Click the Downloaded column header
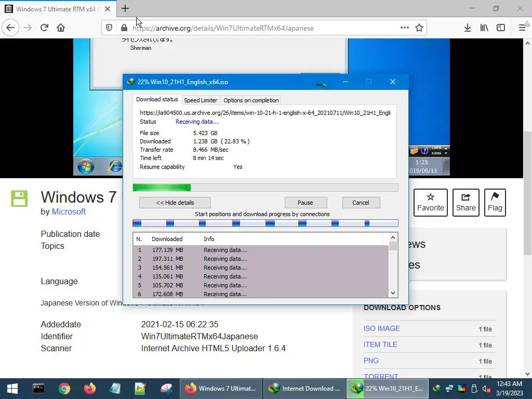The height and width of the screenshot is (399, 532). (175, 239)
